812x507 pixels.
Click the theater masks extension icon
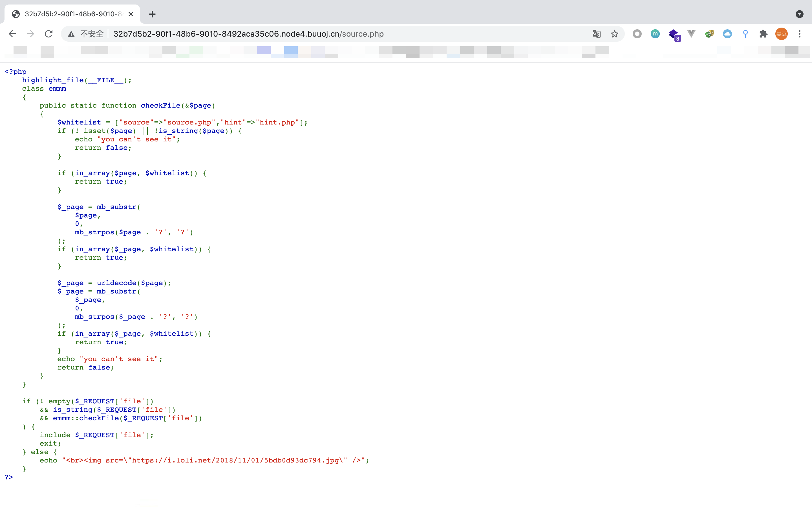(709, 34)
